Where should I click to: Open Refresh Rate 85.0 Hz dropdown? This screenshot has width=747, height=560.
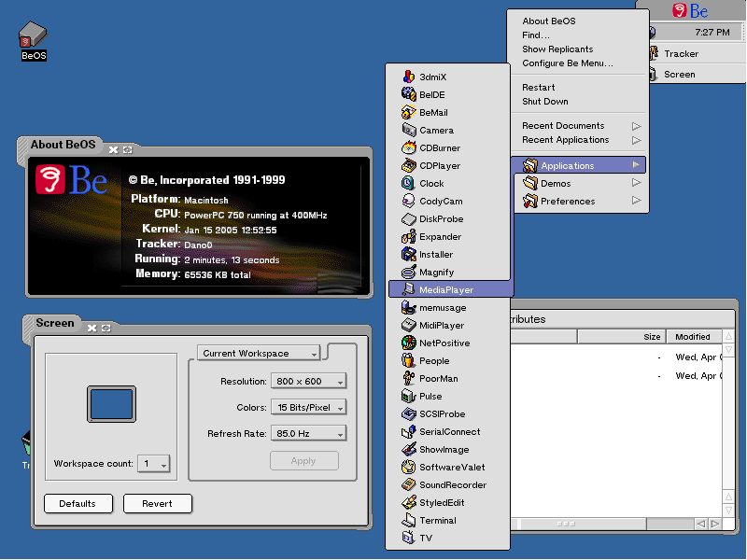pos(309,433)
